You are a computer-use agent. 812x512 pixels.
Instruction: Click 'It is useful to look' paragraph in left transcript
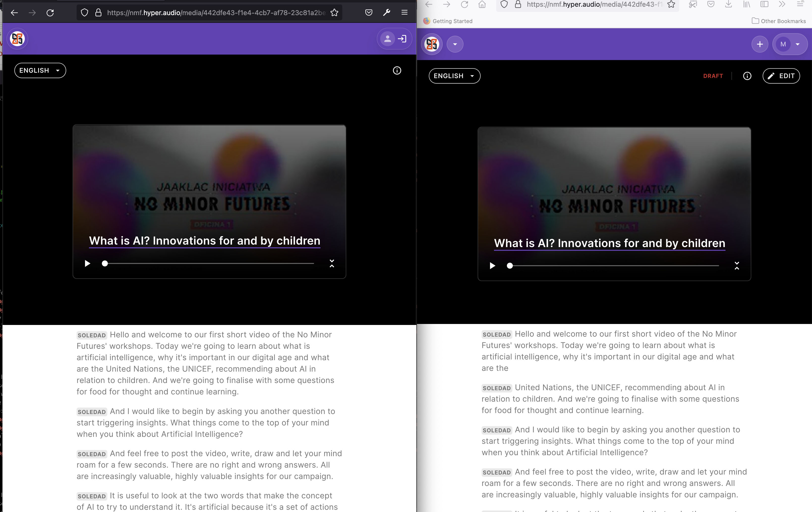(207, 501)
